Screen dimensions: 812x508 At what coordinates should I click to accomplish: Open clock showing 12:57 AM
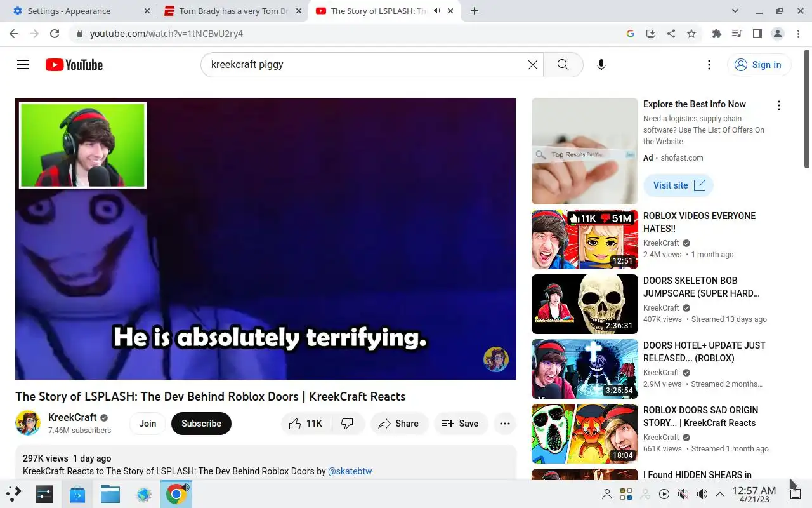(754, 494)
